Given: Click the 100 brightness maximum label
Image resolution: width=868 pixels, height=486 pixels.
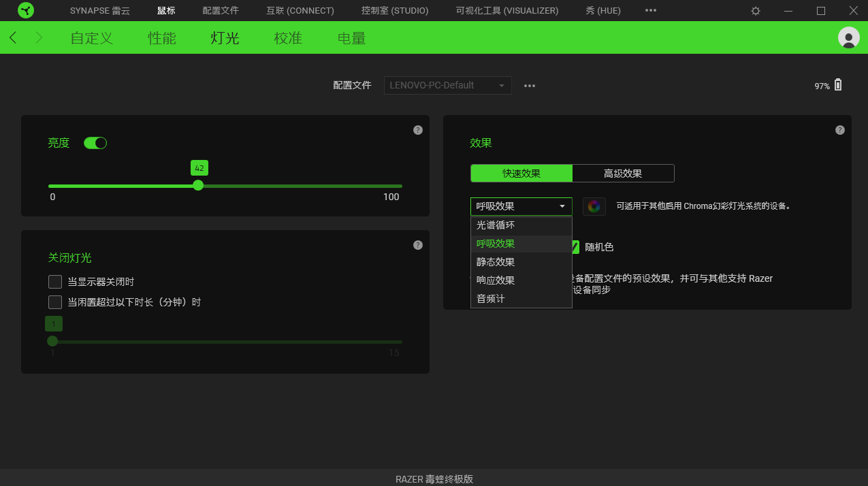Looking at the screenshot, I should tap(391, 197).
